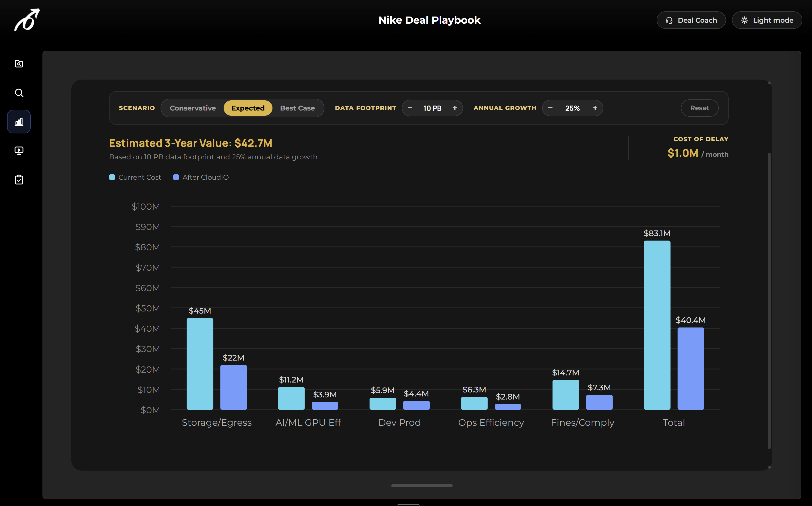
Task: Toggle the After CloudIO legend item
Action: click(x=201, y=177)
